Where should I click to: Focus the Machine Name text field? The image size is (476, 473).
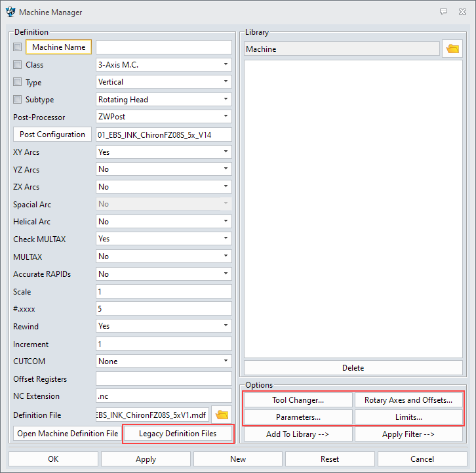point(164,47)
